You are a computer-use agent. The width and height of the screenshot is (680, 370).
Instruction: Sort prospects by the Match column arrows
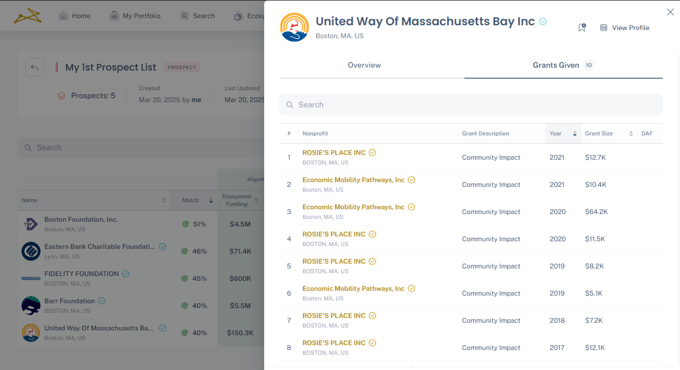(211, 200)
